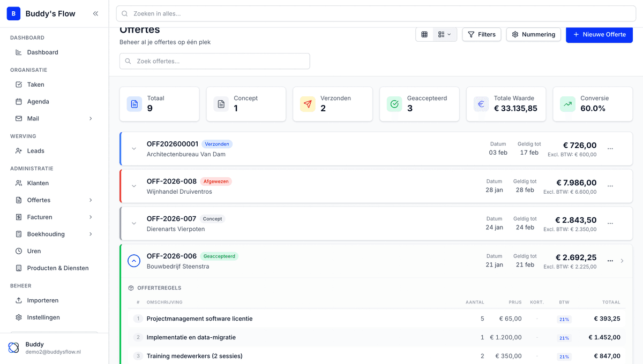Image resolution: width=643 pixels, height=364 pixels.
Task: Collapse the OFF-2026-006 quote details
Action: pos(133,261)
